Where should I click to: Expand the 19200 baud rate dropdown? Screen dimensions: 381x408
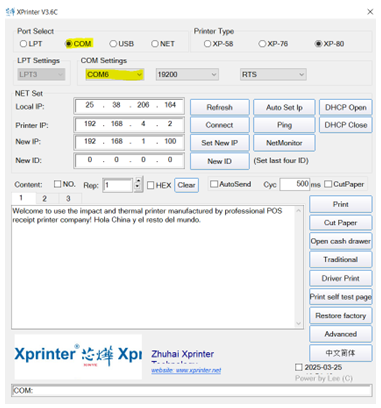187,74
